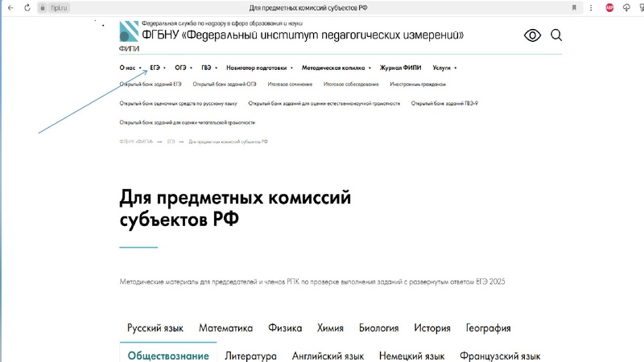Click the heading "Для предметных комиссий субъектов РФ"
The height and width of the screenshot is (362, 644).
pyautogui.click(x=235, y=208)
